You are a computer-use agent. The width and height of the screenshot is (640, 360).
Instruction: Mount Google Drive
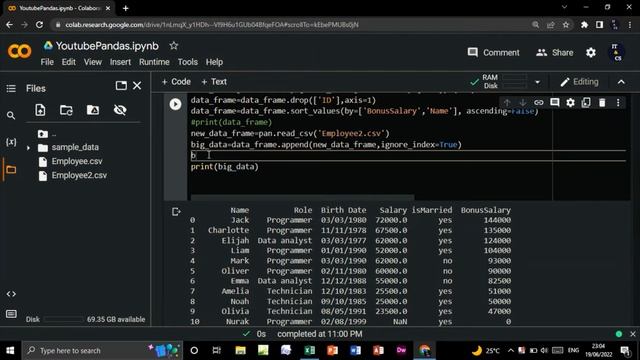pos(93,110)
